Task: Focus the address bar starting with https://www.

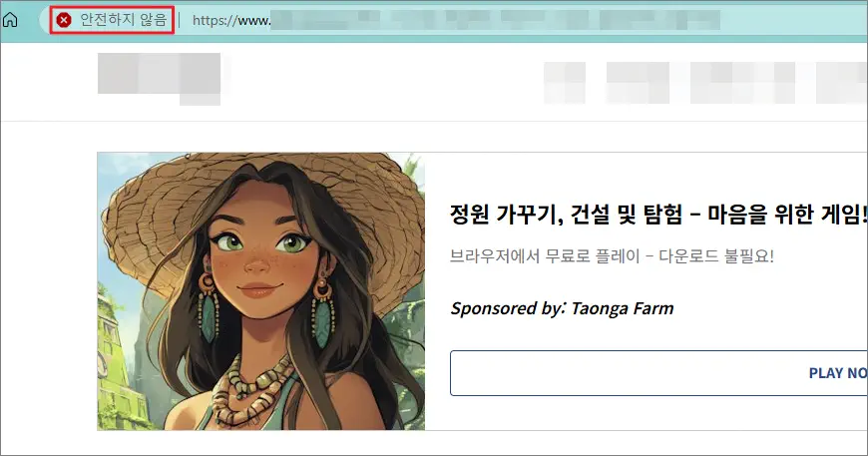Action: point(456,21)
